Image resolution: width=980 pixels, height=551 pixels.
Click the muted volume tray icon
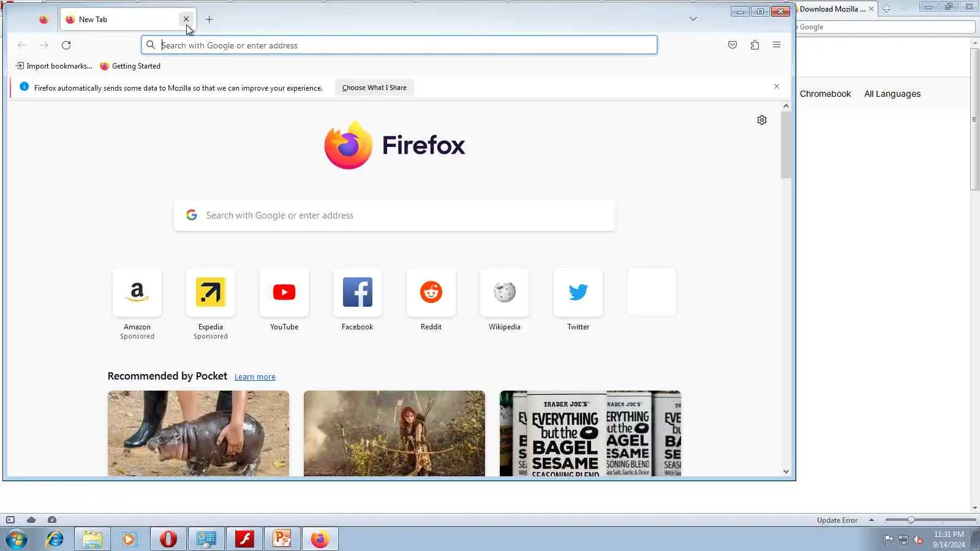coord(918,539)
